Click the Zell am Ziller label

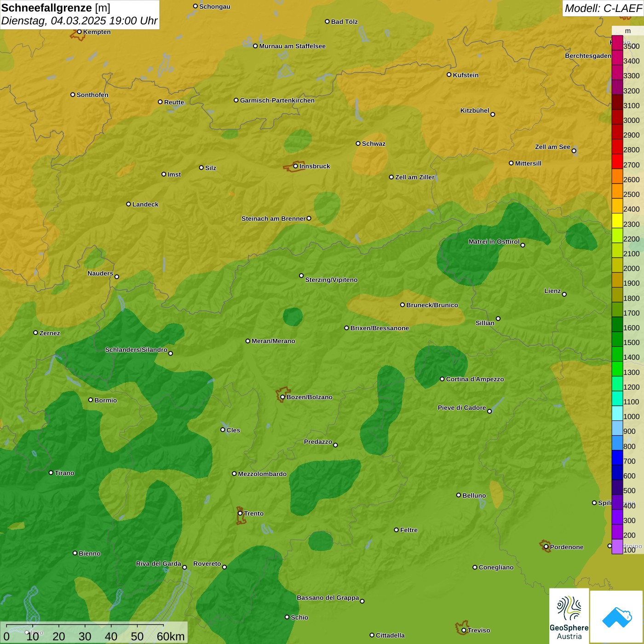click(415, 177)
